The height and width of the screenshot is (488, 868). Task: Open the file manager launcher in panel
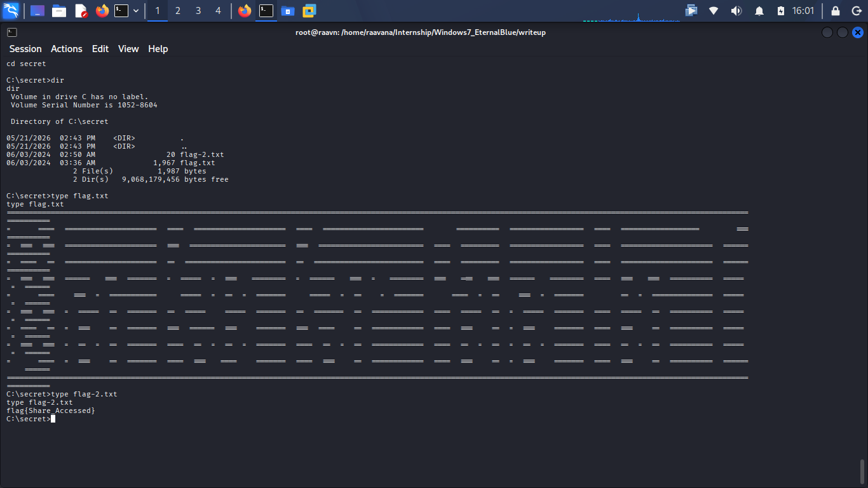pyautogui.click(x=59, y=11)
